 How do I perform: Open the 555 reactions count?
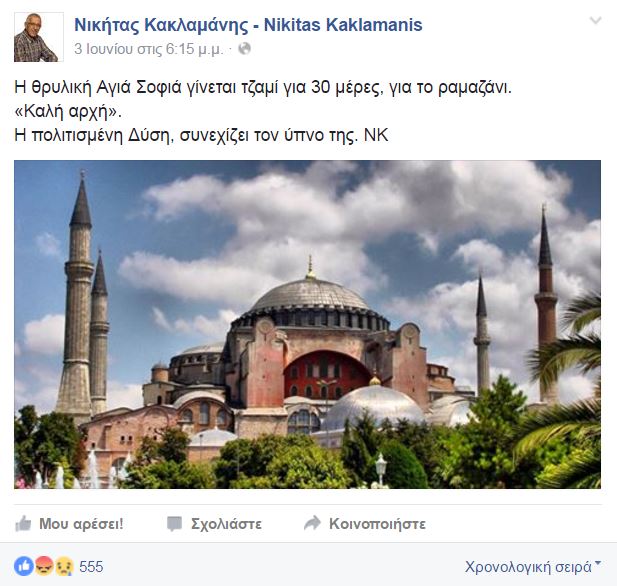[x=91, y=567]
